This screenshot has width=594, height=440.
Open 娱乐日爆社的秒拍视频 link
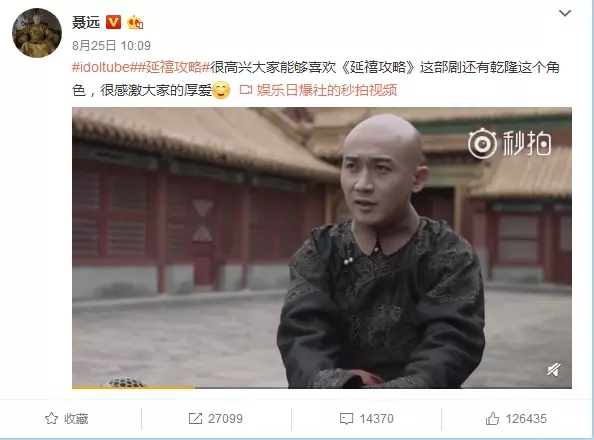327,90
